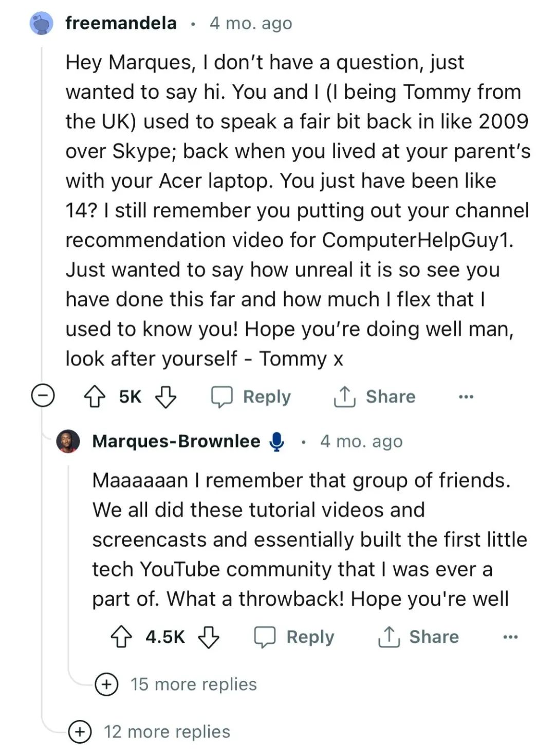555x756 pixels.
Task: Downvote freemandela's comment
Action: click(165, 397)
